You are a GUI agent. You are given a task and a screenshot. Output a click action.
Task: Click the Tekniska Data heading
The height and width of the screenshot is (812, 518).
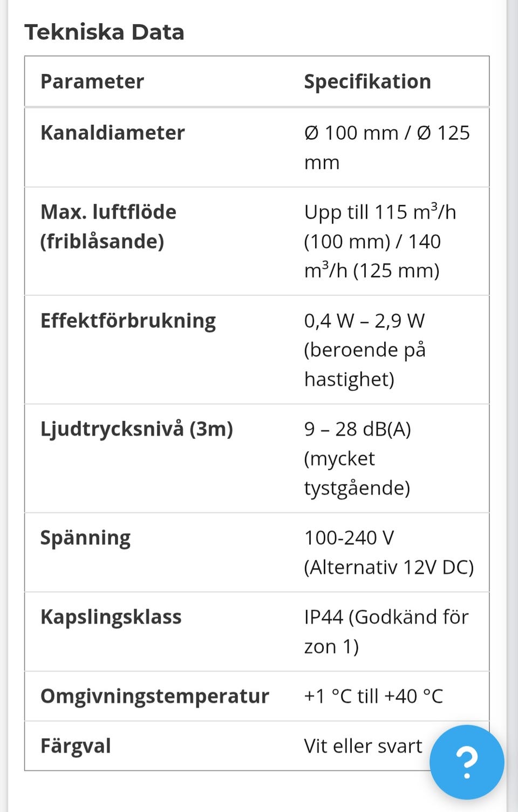(104, 32)
